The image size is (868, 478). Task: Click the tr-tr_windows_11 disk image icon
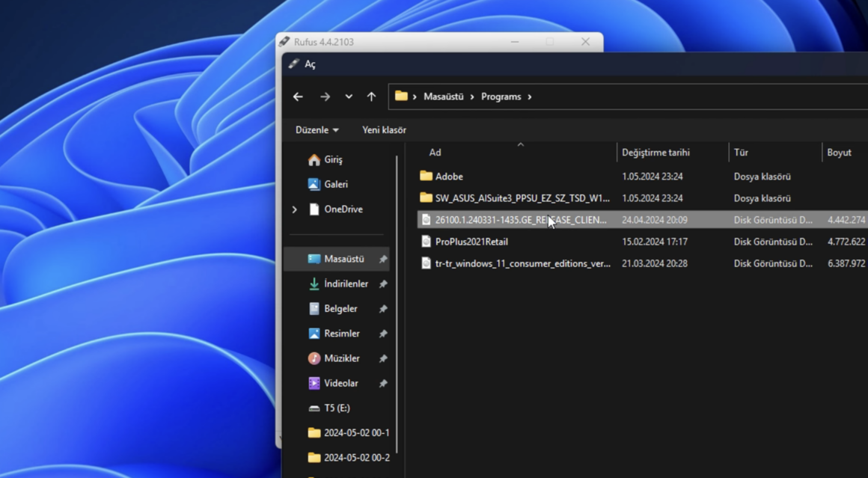click(x=426, y=263)
